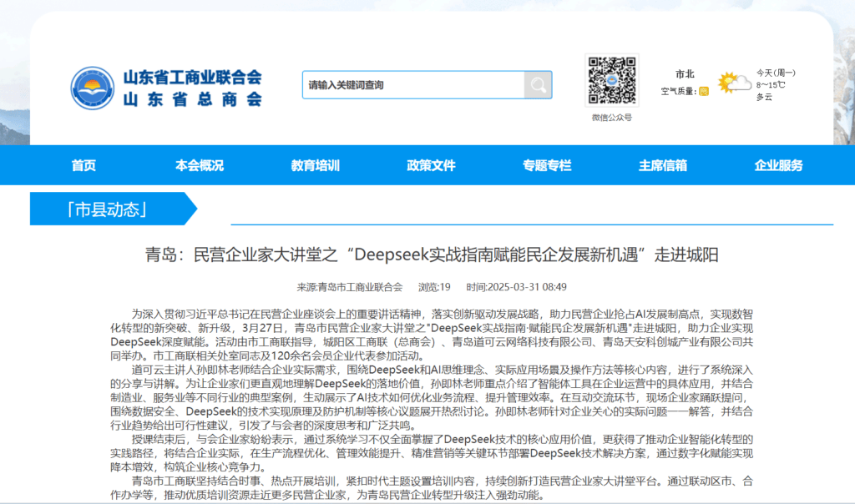
Task: Click the article headline about Deepseek实战指南
Action: [432, 255]
